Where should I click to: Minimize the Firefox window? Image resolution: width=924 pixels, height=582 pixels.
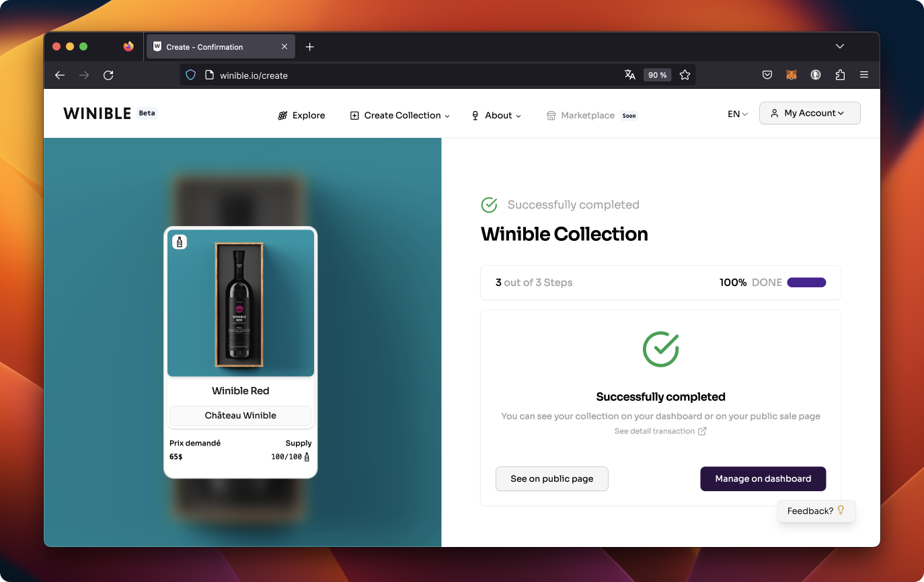pos(70,46)
